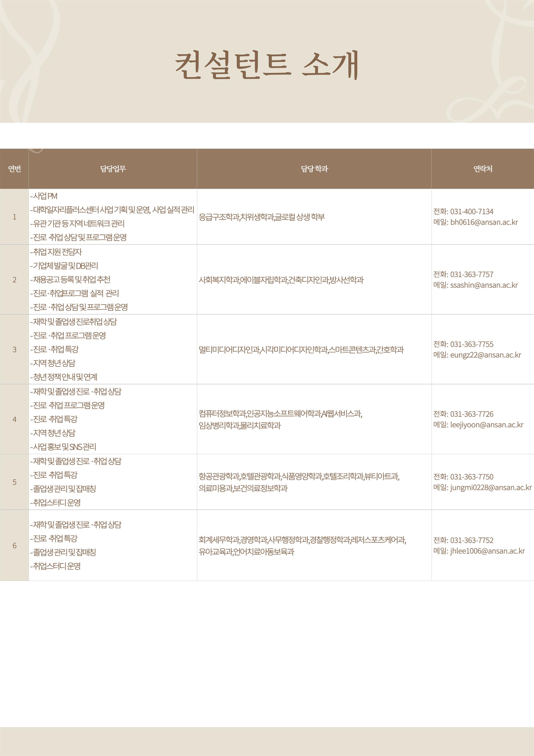Click 대학일자리플러스센터 사업 기획 및 운영 line
Image resolution: width=534 pixels, height=756 pixels.
coord(112,210)
